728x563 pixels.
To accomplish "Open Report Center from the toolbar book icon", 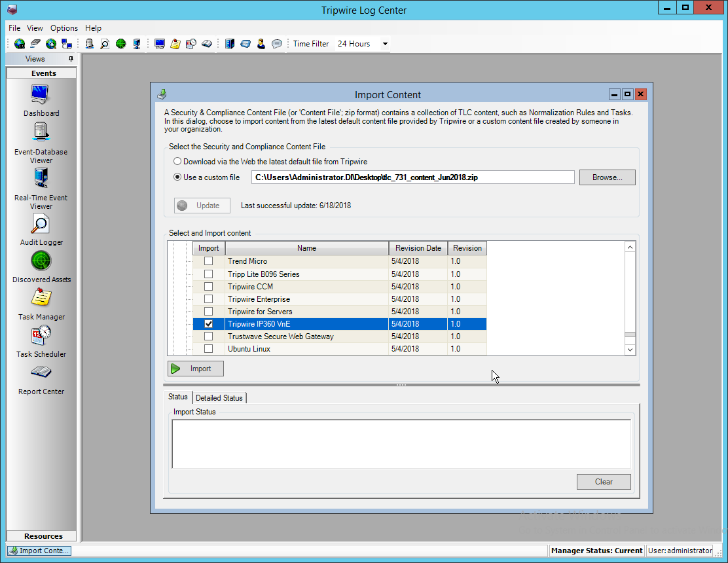I will point(207,44).
